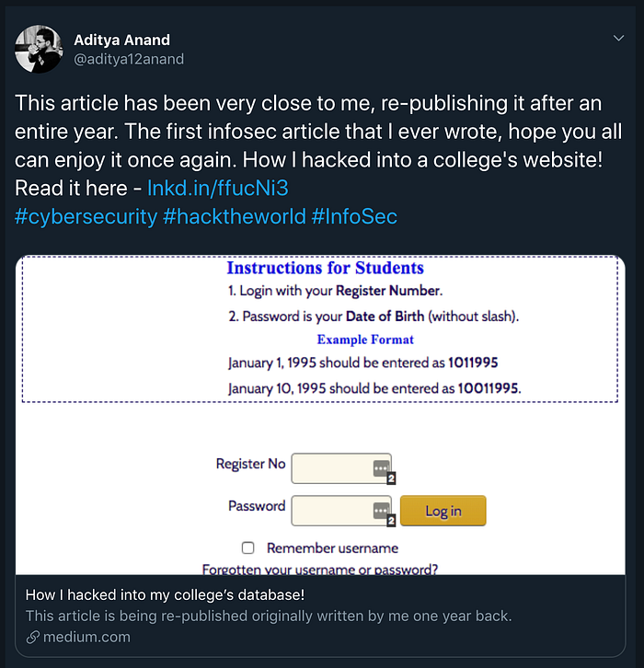Open the article card title about college database
The image size is (644, 668).
165,594
